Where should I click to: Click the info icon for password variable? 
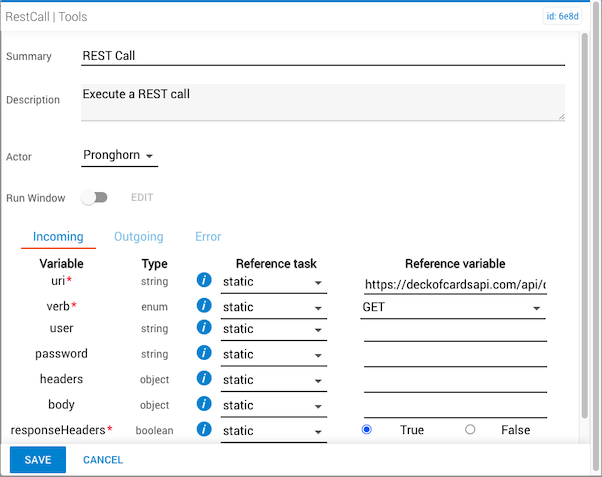204,353
